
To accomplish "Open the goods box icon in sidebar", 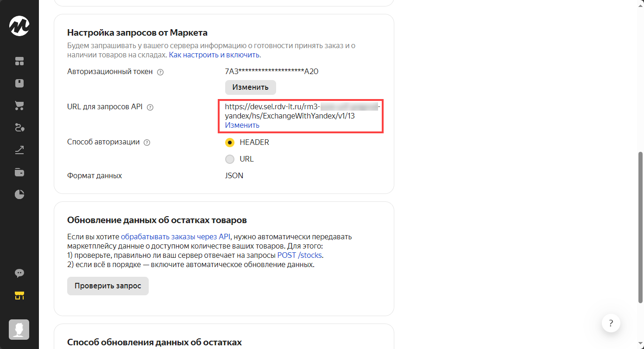I will pos(19,83).
